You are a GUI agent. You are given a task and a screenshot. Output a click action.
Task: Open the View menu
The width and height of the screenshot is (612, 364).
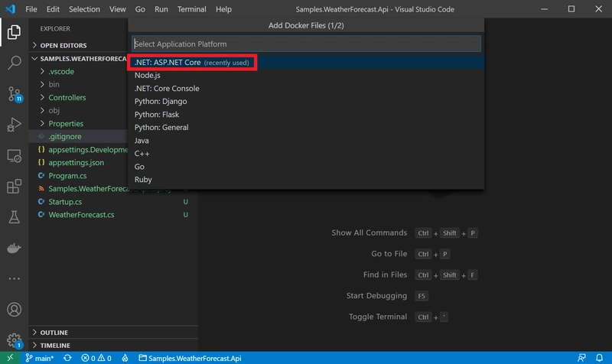(118, 9)
